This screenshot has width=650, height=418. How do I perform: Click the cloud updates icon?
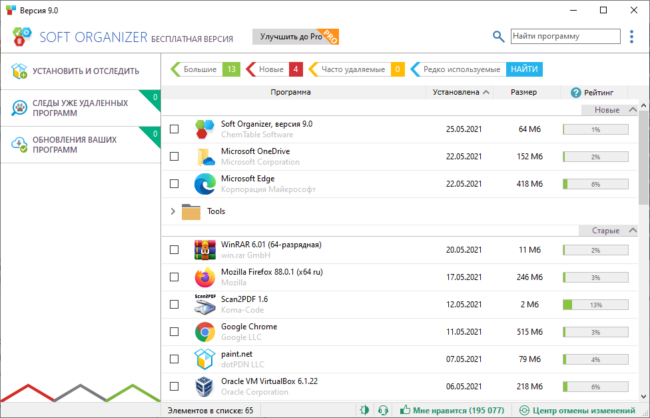(x=19, y=144)
